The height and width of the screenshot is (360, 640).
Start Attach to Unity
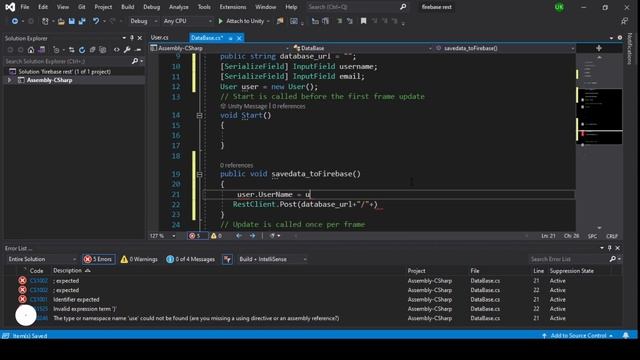coord(241,21)
